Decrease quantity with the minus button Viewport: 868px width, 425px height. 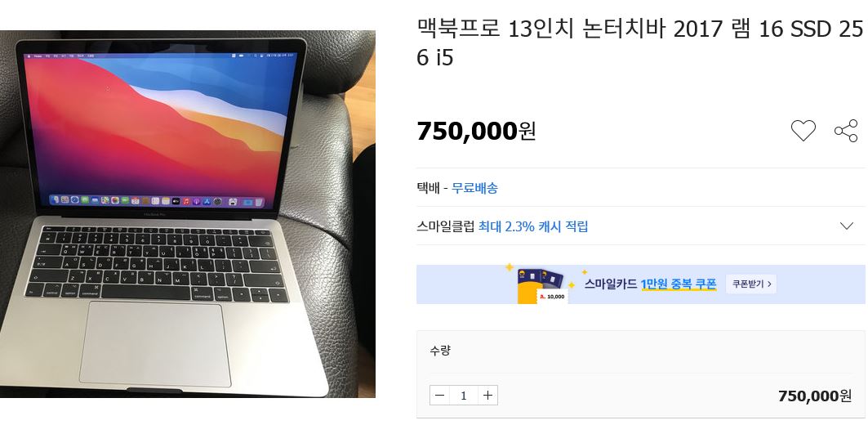pos(439,395)
